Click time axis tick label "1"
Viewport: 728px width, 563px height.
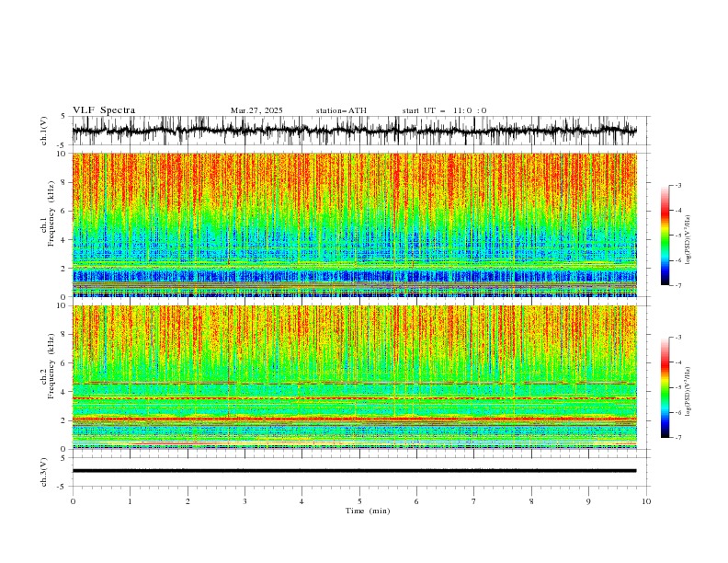[131, 501]
